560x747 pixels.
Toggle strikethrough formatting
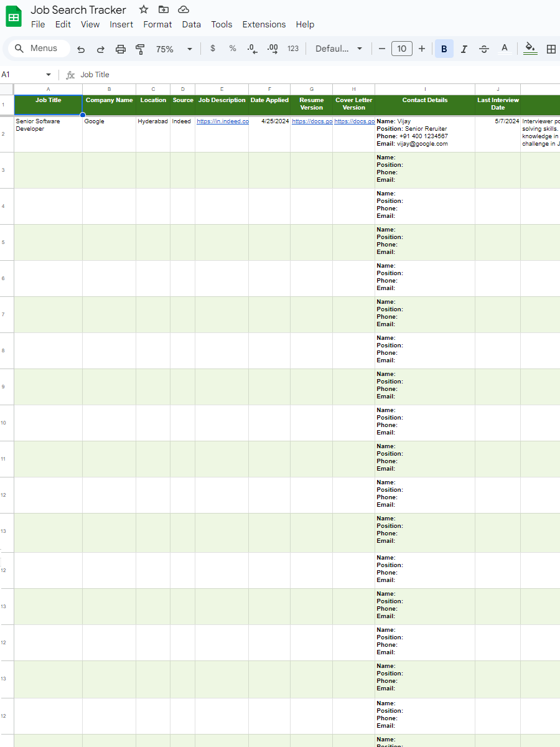coord(484,49)
